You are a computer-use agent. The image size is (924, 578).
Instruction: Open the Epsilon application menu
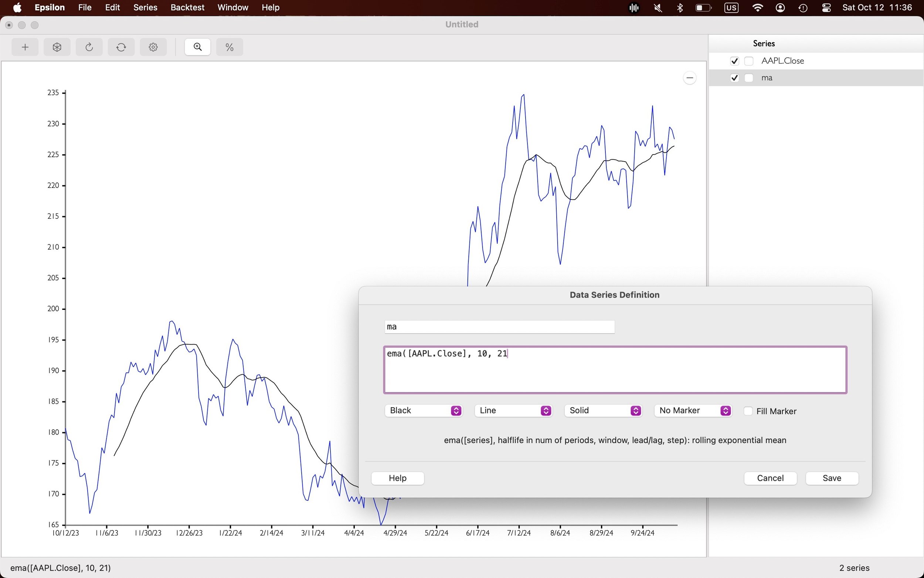point(50,8)
